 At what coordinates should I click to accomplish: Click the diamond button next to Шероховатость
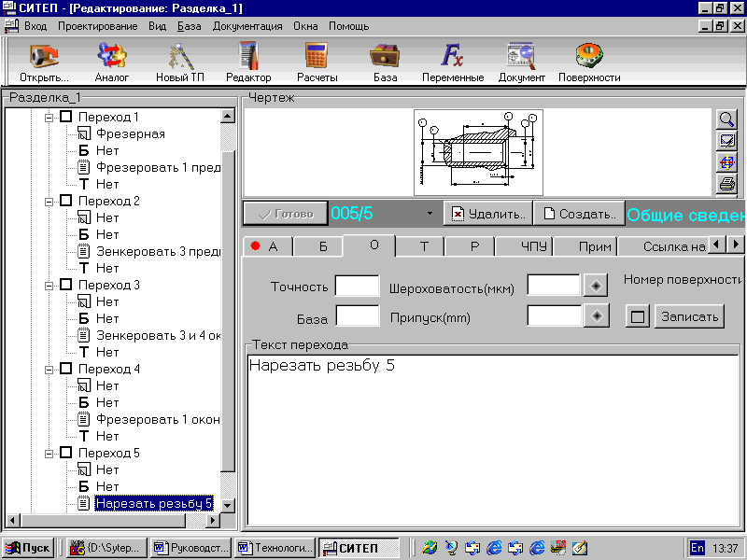tap(596, 286)
